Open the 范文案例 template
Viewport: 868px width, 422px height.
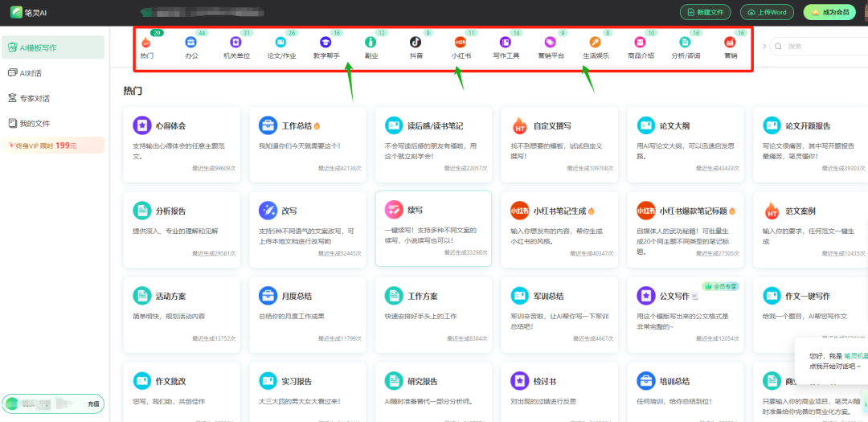click(810, 229)
